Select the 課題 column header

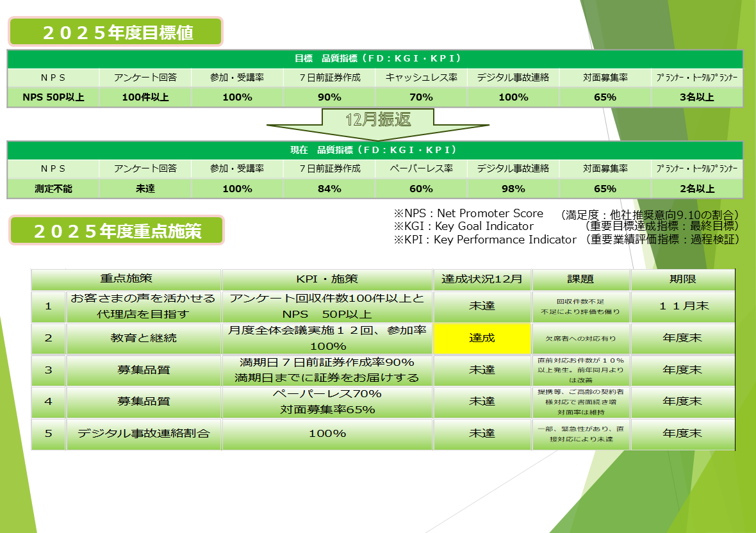click(x=580, y=279)
